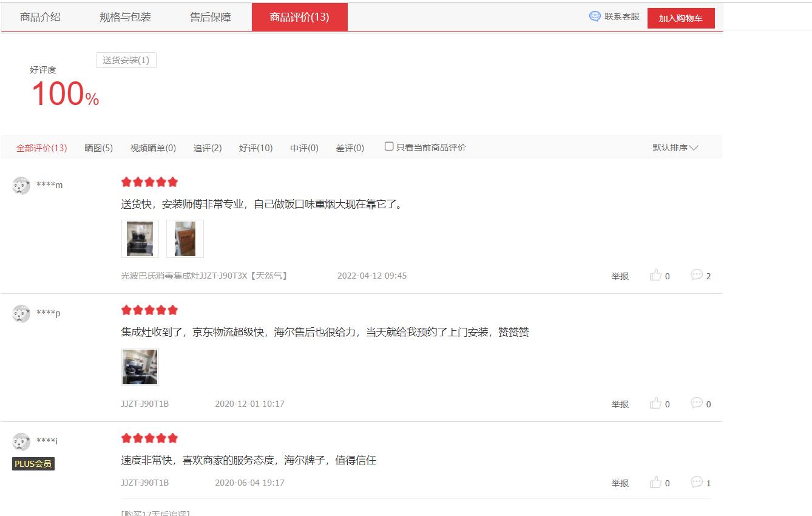Viewport: 812px width, 516px height.
Task: Open comments on ****p's review
Action: pyautogui.click(x=697, y=403)
